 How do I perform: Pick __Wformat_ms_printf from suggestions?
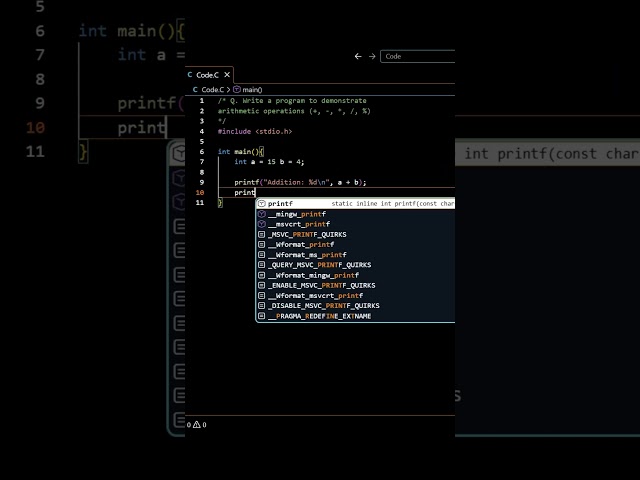coord(355,255)
